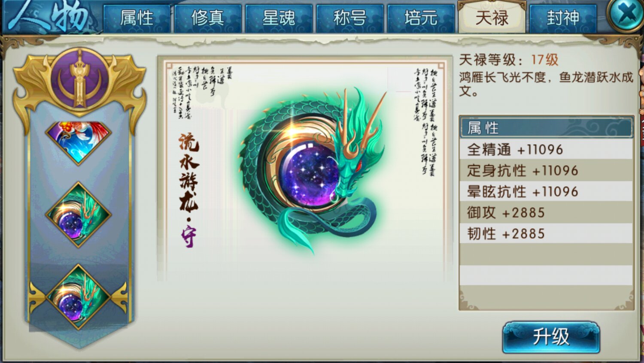Viewport: 644px width, 363px height.
Task: Click the 韧性 +2885 attribute row
Action: [x=546, y=233]
